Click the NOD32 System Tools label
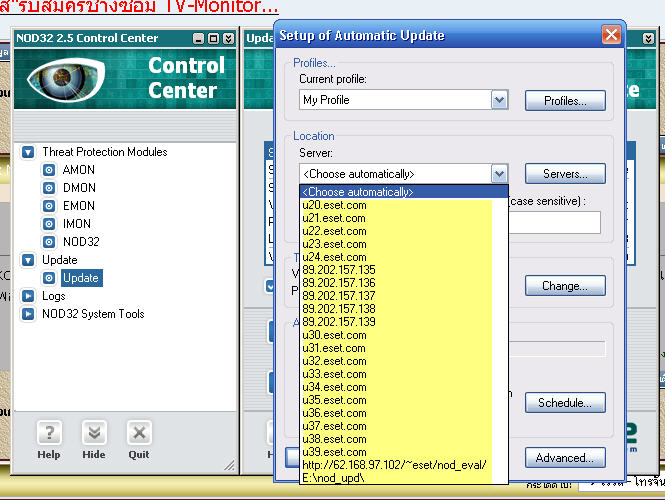This screenshot has width=665, height=500. click(x=93, y=314)
